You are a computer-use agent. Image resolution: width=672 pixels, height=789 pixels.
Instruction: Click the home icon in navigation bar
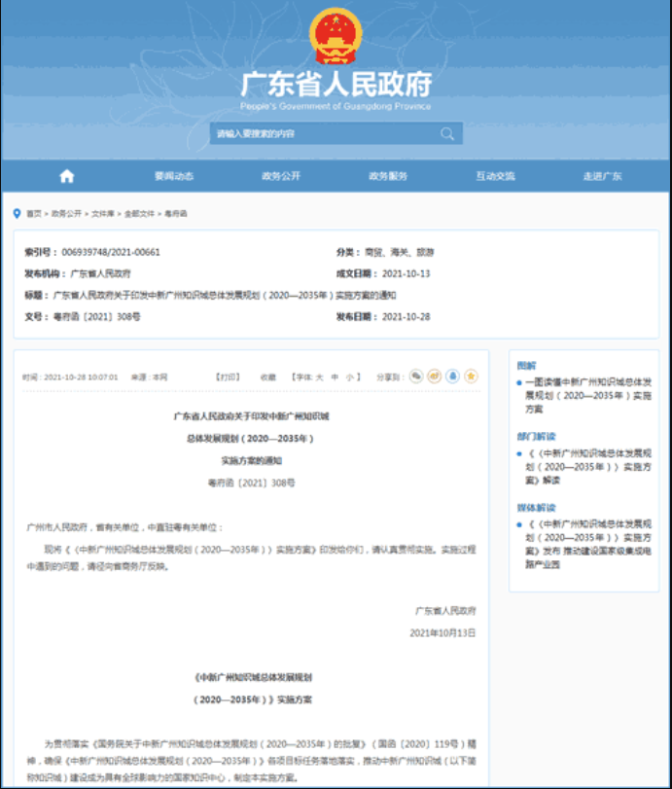66,176
